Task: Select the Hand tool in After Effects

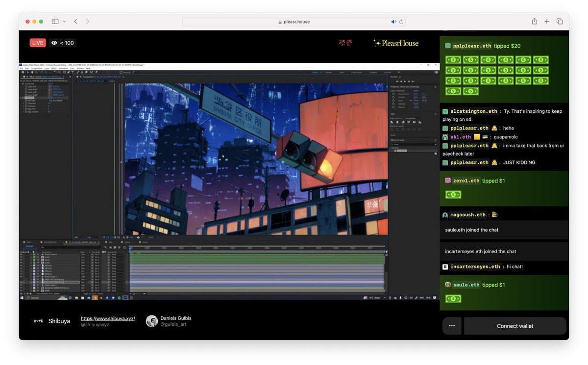Action: click(32, 72)
